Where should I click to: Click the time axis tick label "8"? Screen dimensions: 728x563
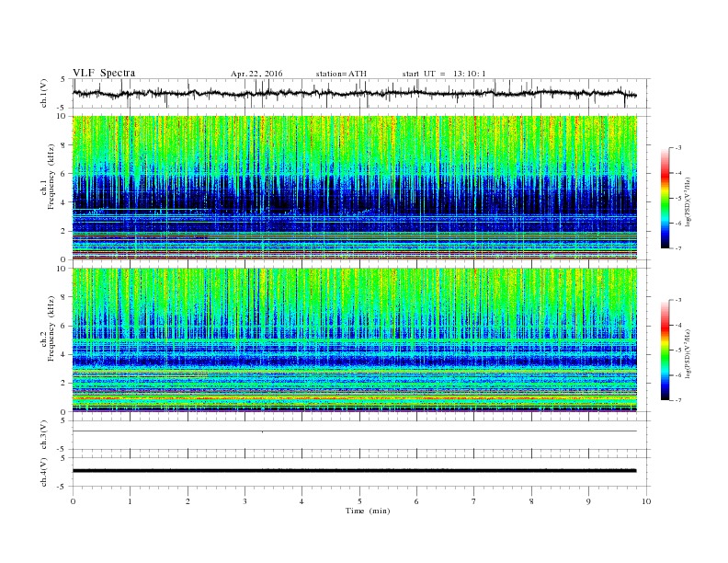pyautogui.click(x=531, y=501)
